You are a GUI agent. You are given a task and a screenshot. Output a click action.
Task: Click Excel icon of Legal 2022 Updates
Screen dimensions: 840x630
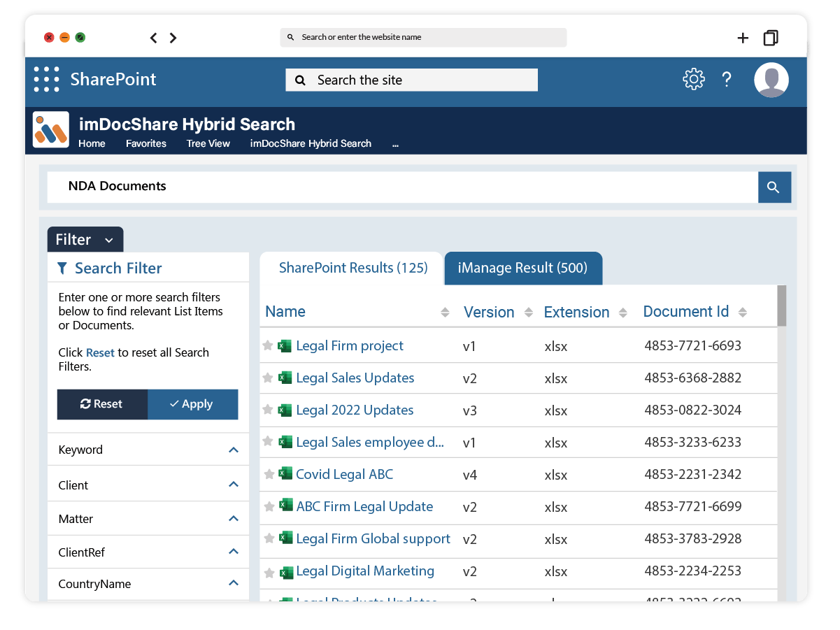tap(285, 410)
